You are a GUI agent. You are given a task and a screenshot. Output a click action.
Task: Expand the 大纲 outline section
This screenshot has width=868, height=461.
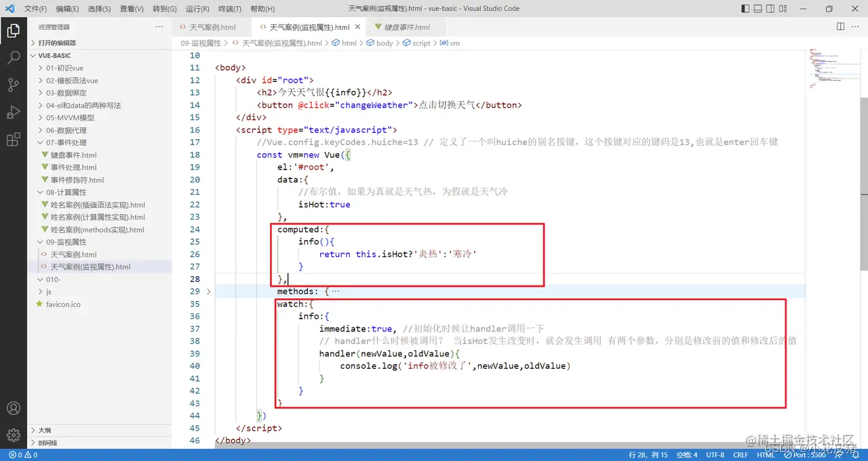point(100,430)
